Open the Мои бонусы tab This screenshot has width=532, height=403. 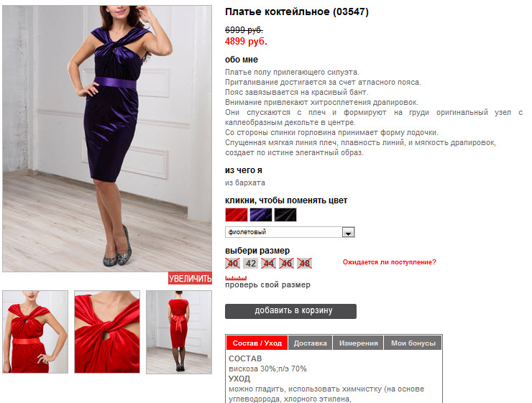click(413, 343)
